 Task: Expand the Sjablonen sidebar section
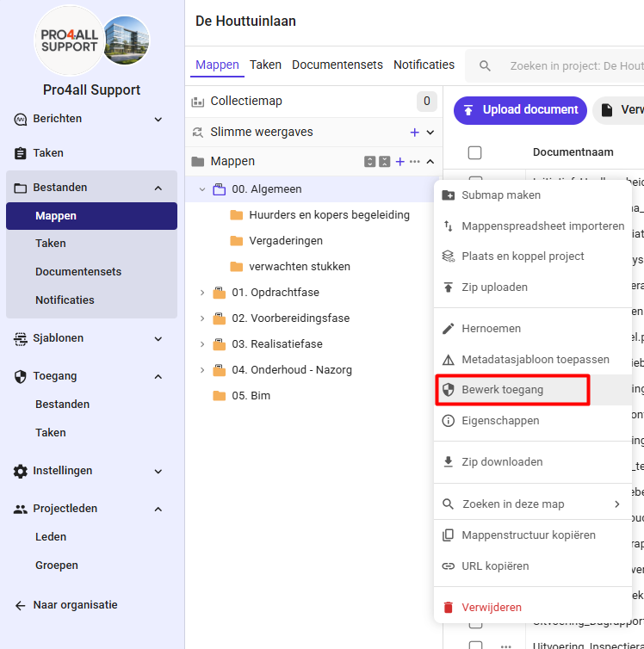tap(158, 339)
